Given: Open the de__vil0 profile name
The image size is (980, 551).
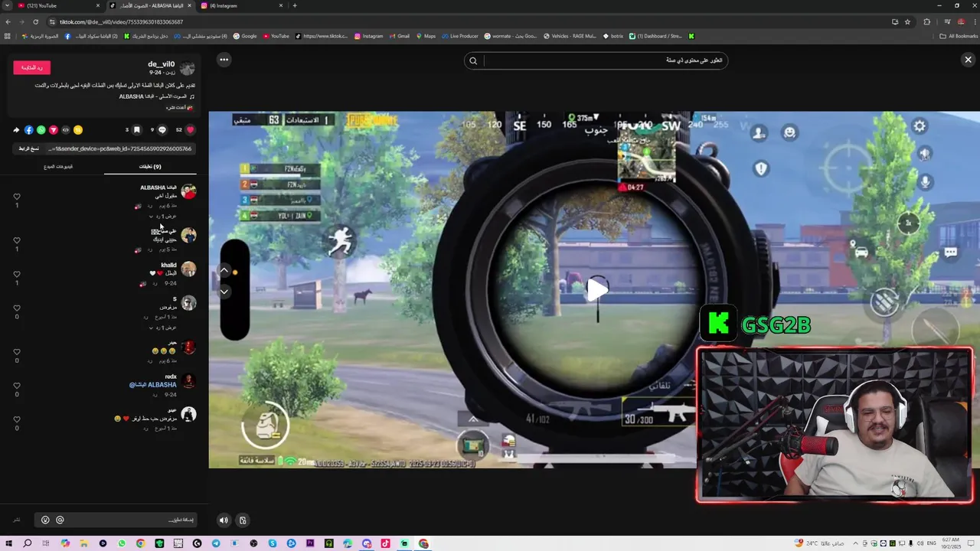Looking at the screenshot, I should (161, 64).
